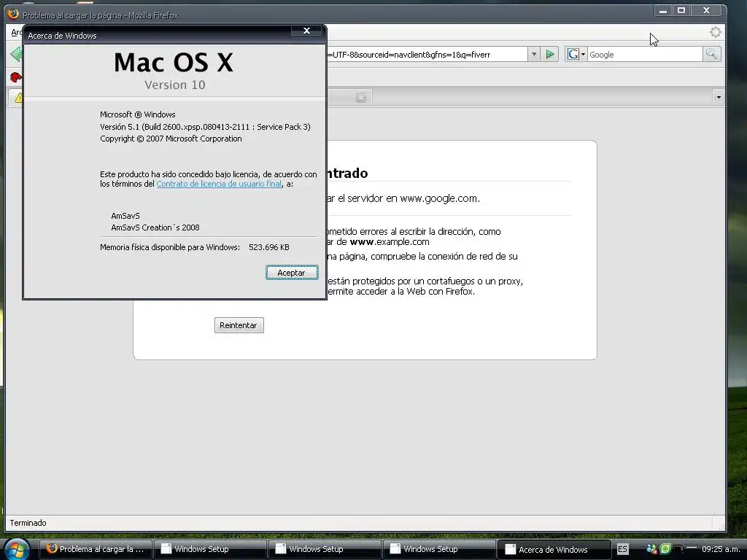Open the address bar history dropdown

pyautogui.click(x=534, y=54)
